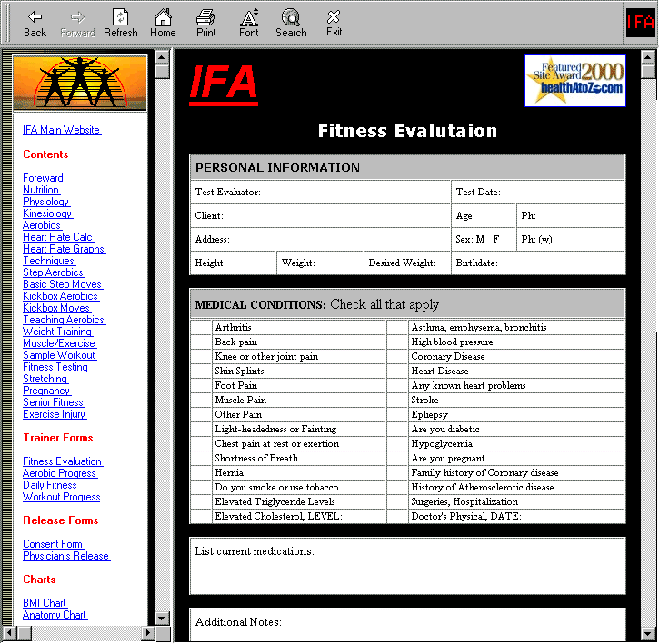
Task: Open the Exercise Injury link
Action: (55, 414)
